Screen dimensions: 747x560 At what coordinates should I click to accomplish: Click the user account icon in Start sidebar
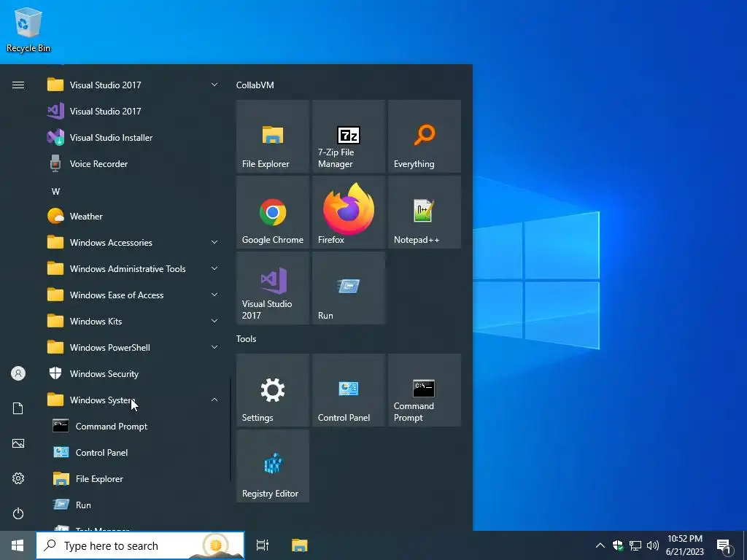tap(18, 373)
